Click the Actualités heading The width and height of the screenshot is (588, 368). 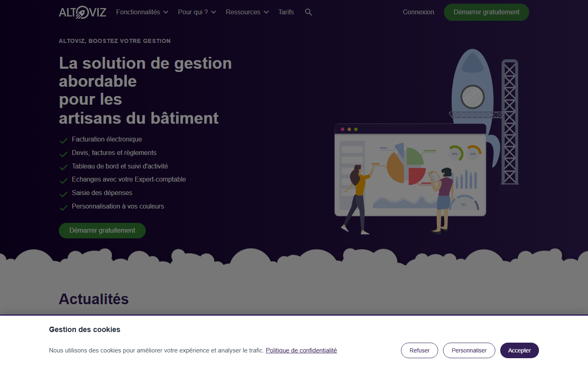click(x=94, y=299)
